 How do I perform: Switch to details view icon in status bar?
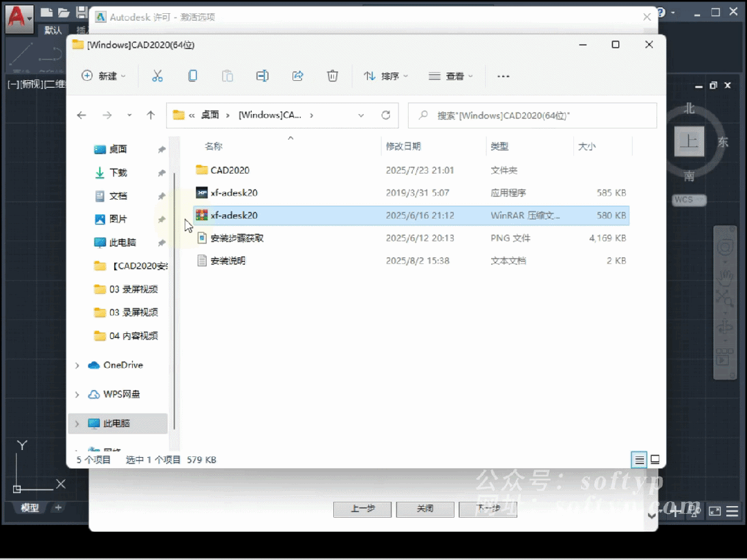639,460
